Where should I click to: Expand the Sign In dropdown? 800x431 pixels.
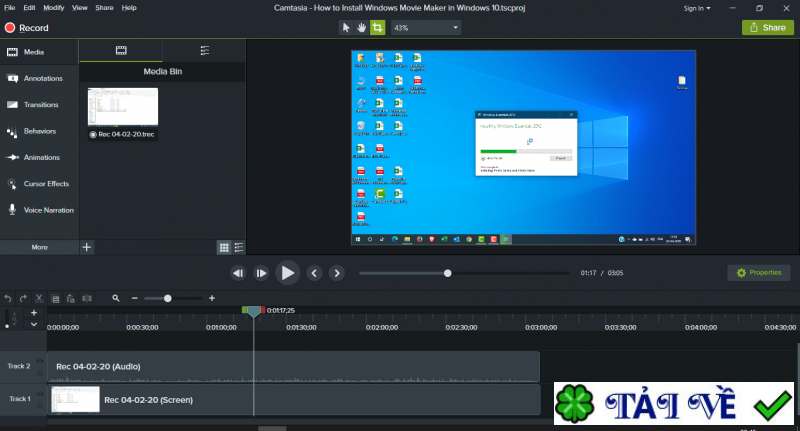coord(697,8)
